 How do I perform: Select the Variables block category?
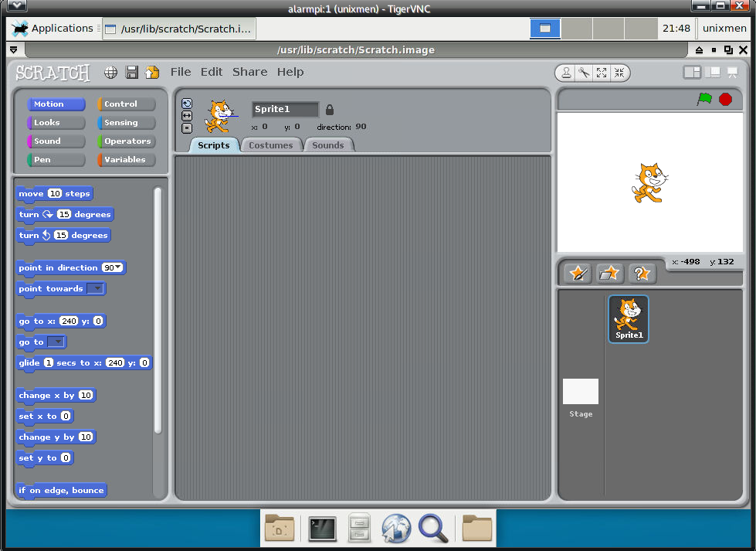click(x=127, y=160)
